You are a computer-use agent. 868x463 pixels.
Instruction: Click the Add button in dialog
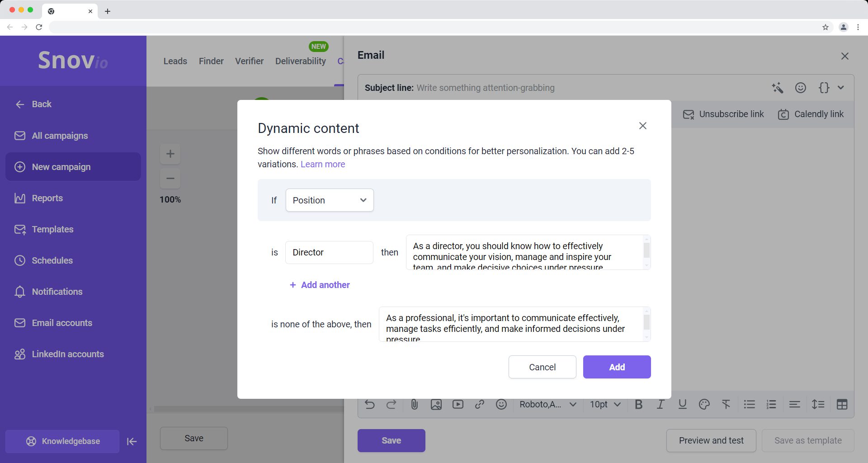click(617, 367)
